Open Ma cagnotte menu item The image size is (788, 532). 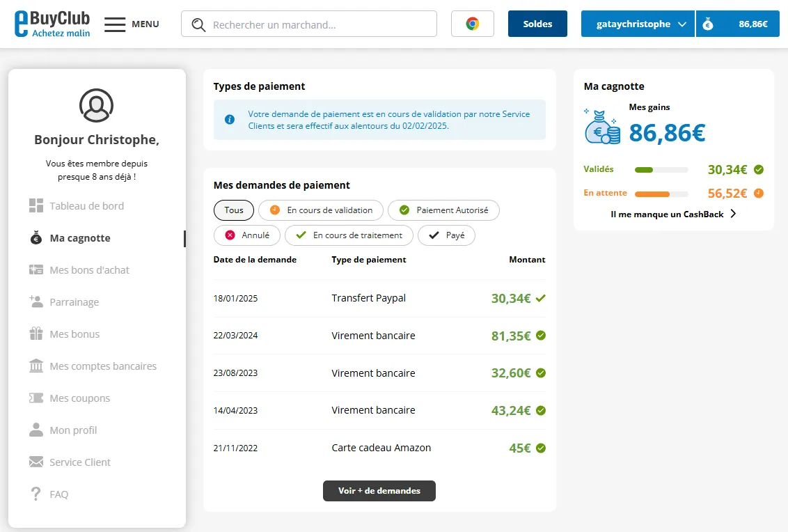click(80, 238)
